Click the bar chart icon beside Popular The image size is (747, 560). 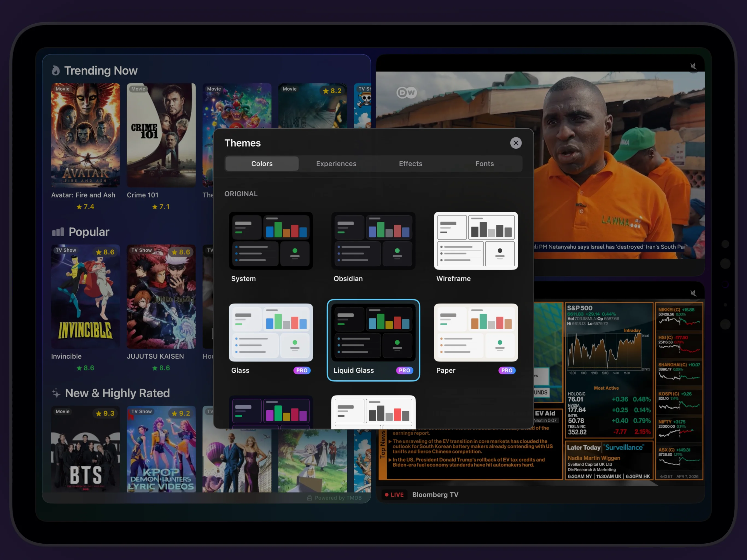click(58, 232)
